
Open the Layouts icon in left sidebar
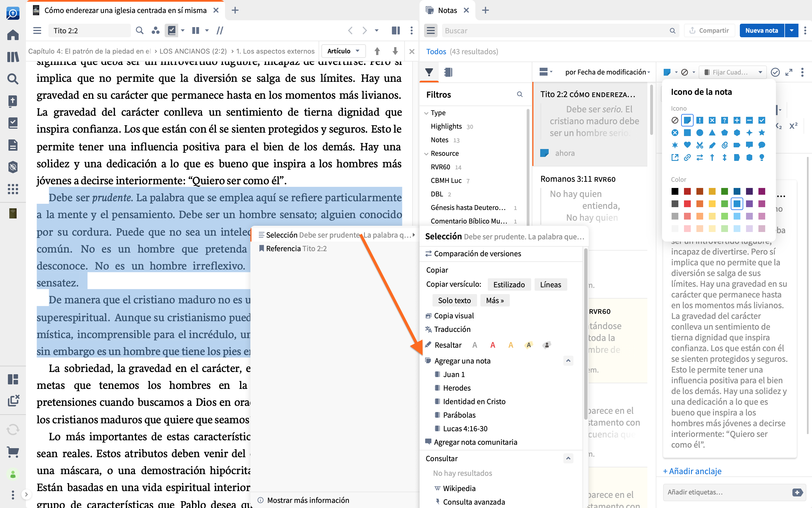coord(13,379)
